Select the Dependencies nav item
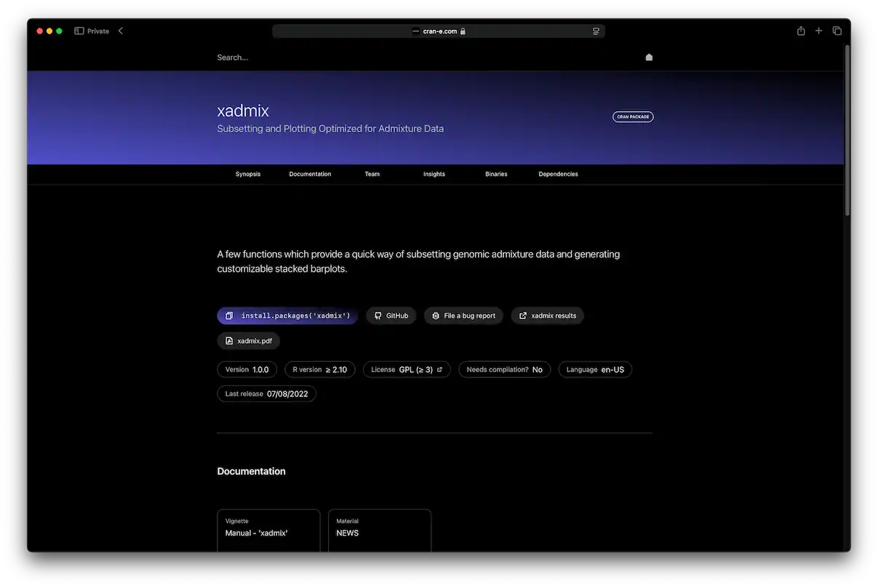Screen dimensions: 878x588 [x=558, y=174]
